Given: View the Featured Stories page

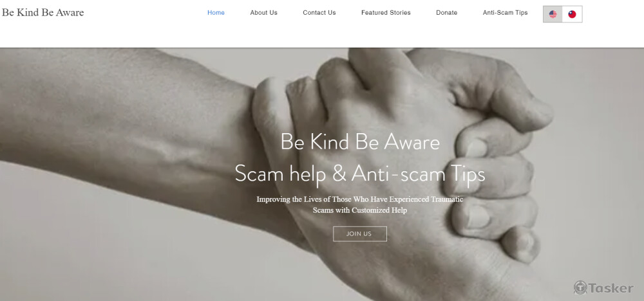Looking at the screenshot, I should pos(386,13).
